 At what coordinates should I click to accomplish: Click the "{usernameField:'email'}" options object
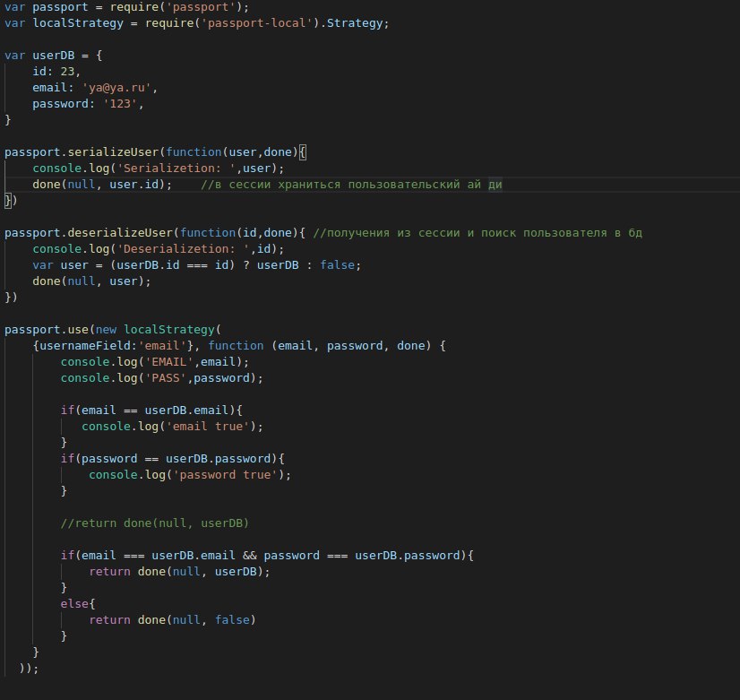pyautogui.click(x=113, y=345)
